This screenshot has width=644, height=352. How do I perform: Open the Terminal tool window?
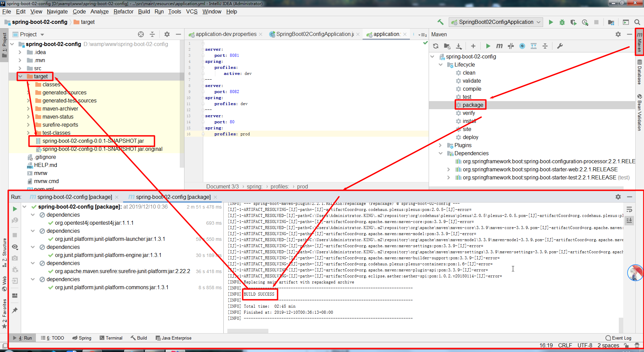tap(111, 338)
